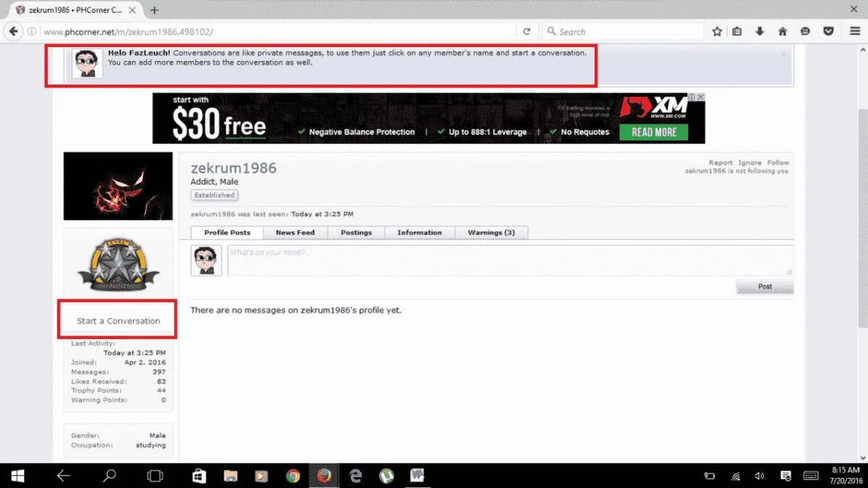This screenshot has width=868, height=488.
Task: Click the star rank badge image
Action: pos(118,265)
